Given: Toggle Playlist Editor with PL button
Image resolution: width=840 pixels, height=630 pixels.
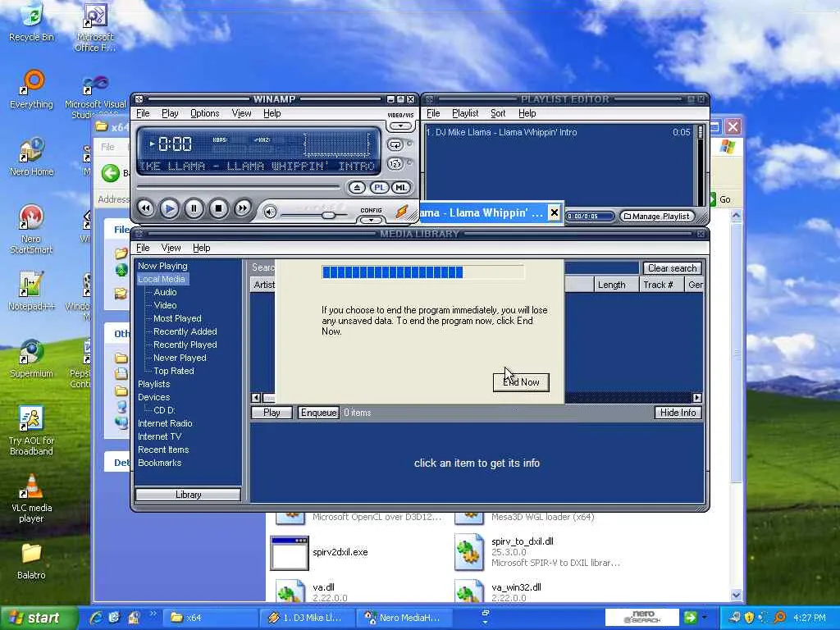Looking at the screenshot, I should click(379, 188).
